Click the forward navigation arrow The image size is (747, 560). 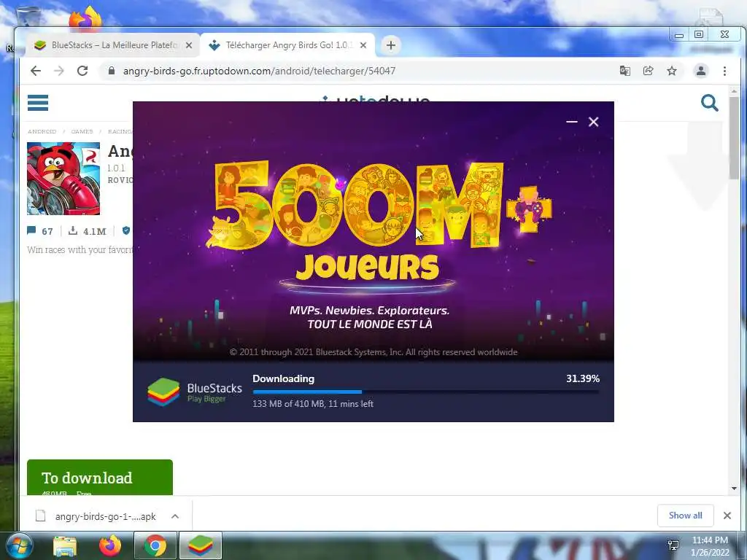click(x=58, y=71)
